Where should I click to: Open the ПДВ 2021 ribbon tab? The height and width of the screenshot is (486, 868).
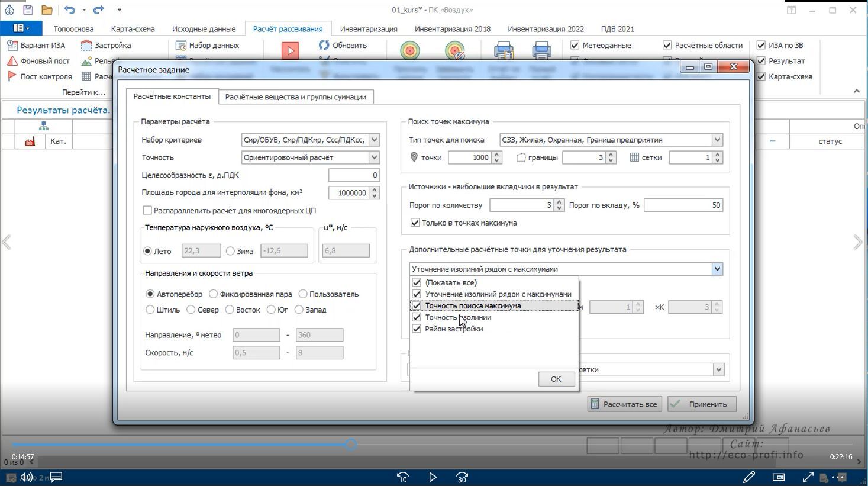point(618,28)
